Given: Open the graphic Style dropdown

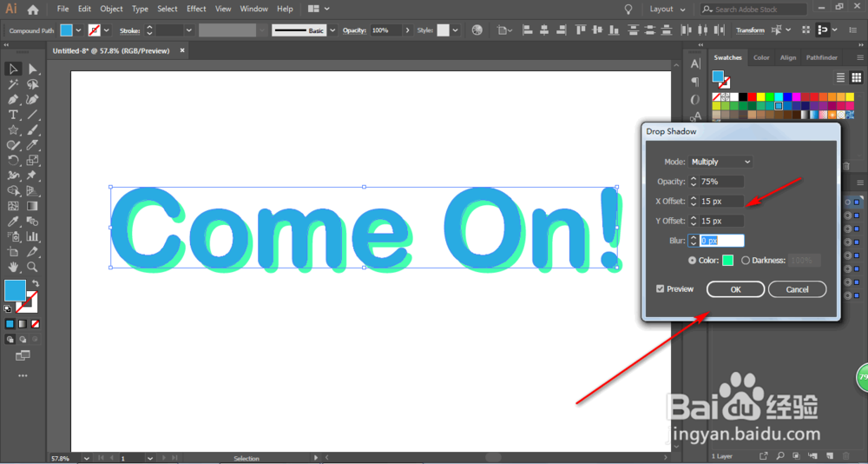Looking at the screenshot, I should (x=456, y=30).
